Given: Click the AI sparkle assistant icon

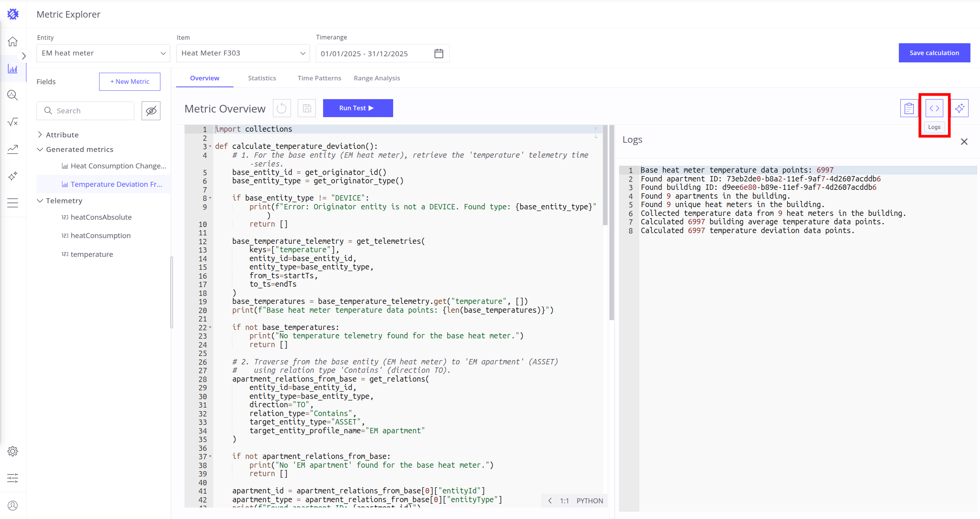Looking at the screenshot, I should [x=959, y=108].
